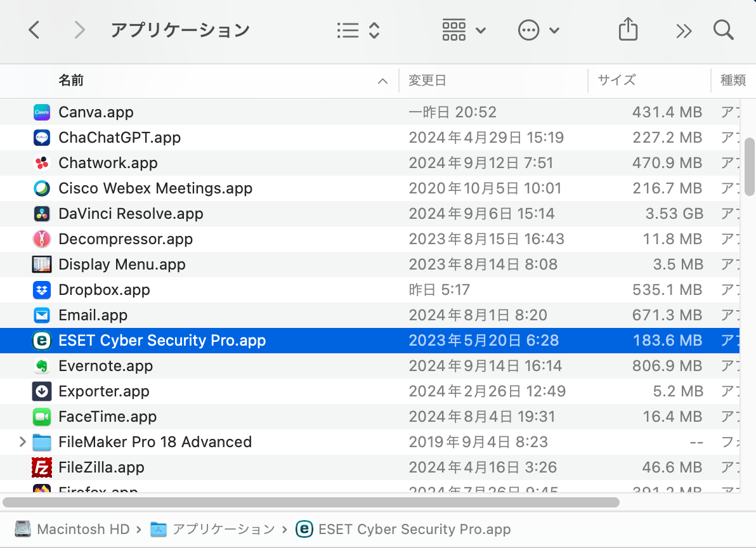This screenshot has height=548, width=756.
Task: Click the date 2019年9月4日 8:23
Action: pyautogui.click(x=478, y=442)
